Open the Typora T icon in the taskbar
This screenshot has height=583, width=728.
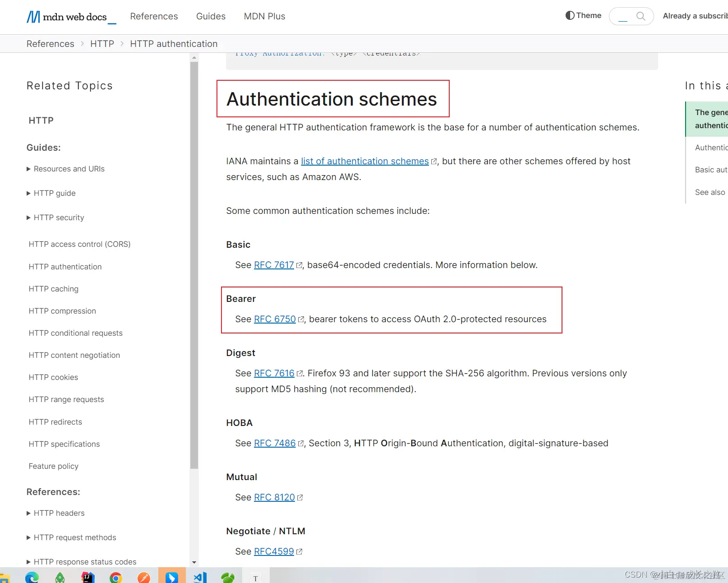pos(256,578)
